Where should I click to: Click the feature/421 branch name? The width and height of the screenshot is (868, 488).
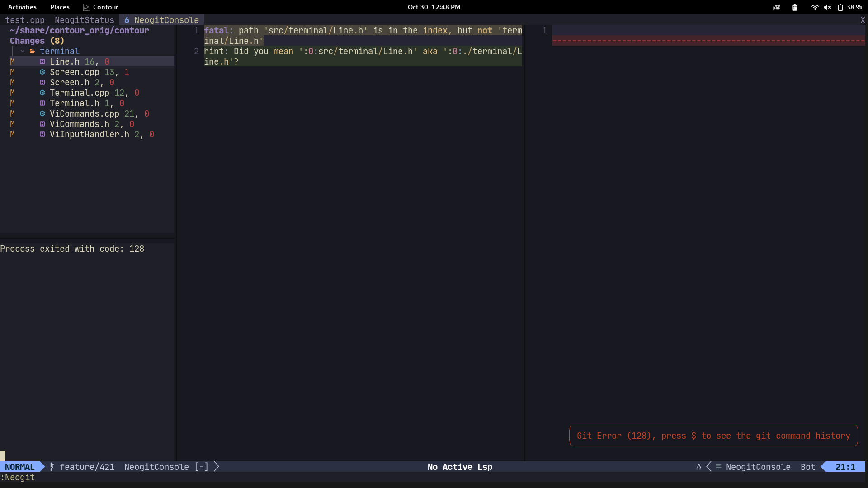[x=87, y=467]
